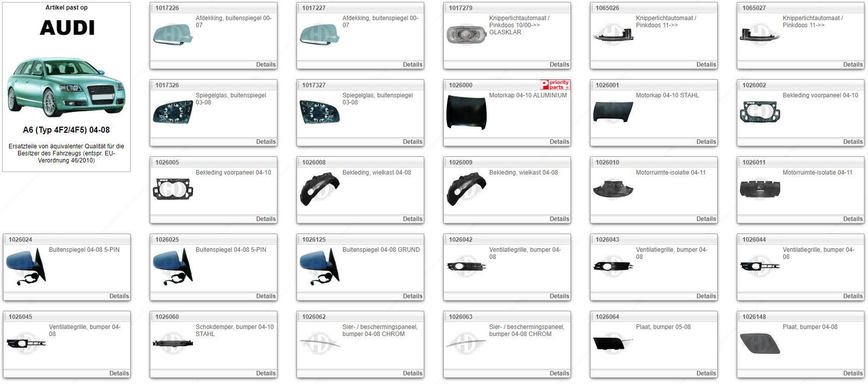Open Details for part 1065026
Viewport: 868px width, 384px height.
[x=706, y=65]
